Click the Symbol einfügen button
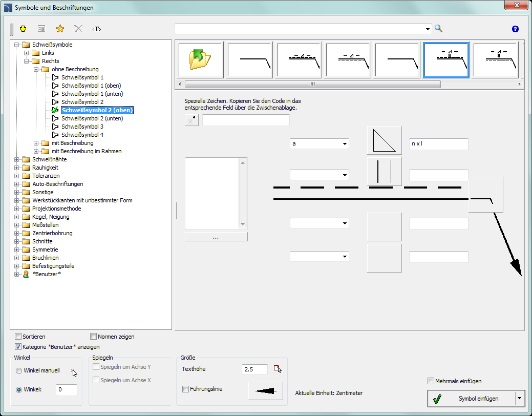The image size is (532, 416). [x=471, y=398]
